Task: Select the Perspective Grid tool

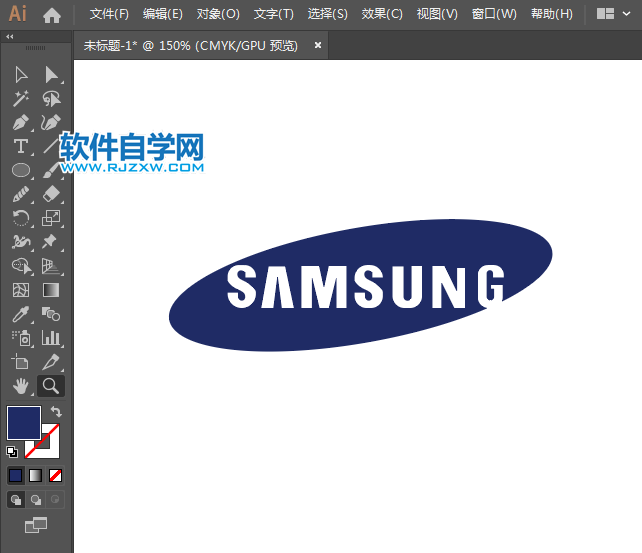Action: 50,266
